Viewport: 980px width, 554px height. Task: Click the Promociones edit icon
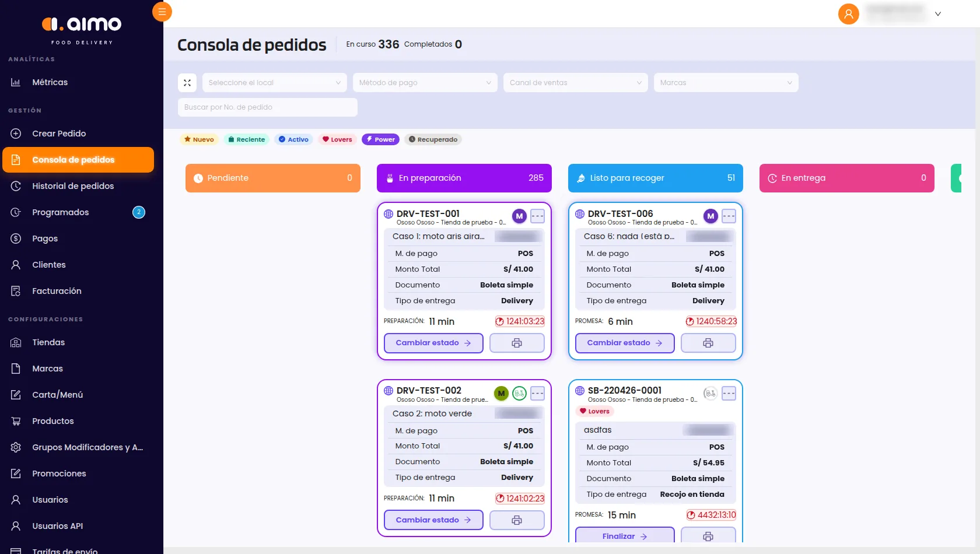[x=16, y=474]
